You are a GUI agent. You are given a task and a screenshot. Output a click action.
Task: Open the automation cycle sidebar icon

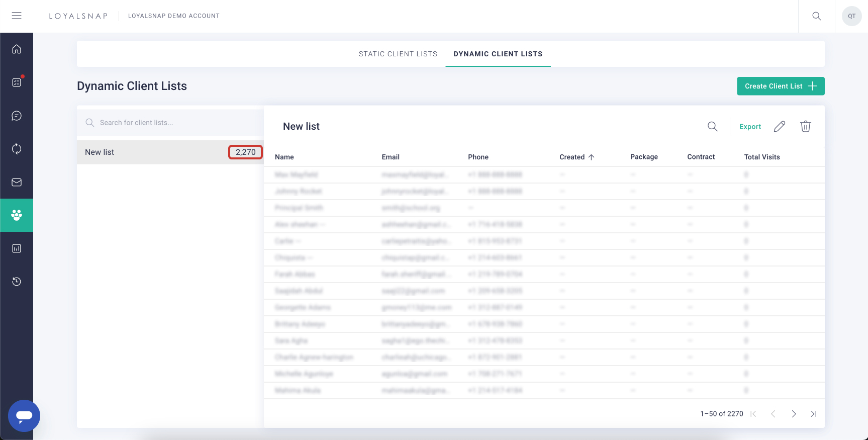(17, 149)
